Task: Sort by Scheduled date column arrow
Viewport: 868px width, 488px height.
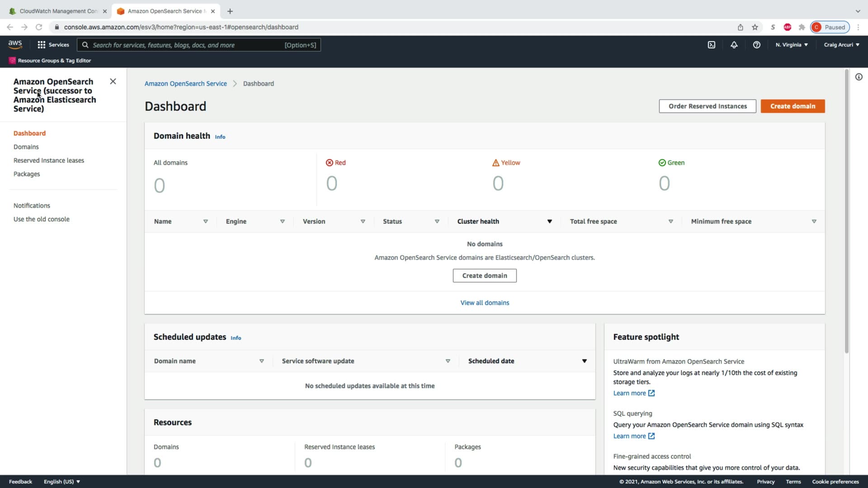Action: (585, 361)
